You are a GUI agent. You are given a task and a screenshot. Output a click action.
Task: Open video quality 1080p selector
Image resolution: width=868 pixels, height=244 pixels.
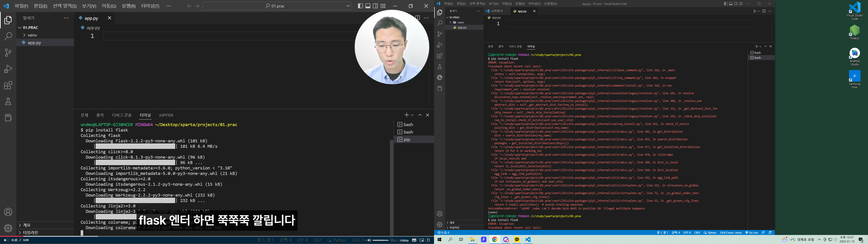coord(404,240)
